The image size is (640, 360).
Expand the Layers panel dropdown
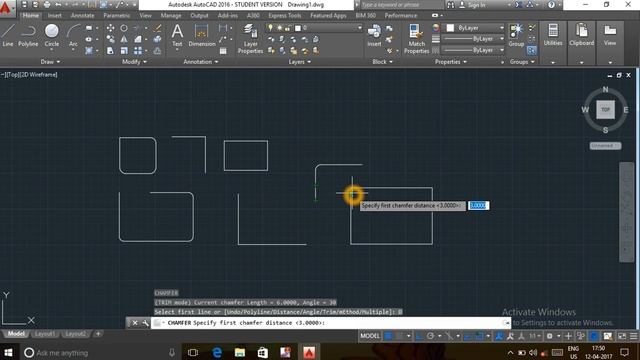pyautogui.click(x=300, y=62)
